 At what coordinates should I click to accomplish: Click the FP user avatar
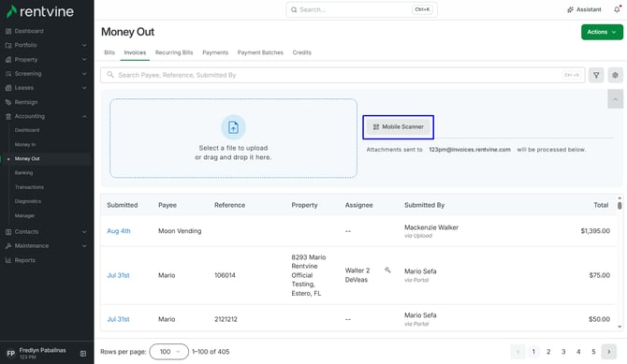[11, 353]
